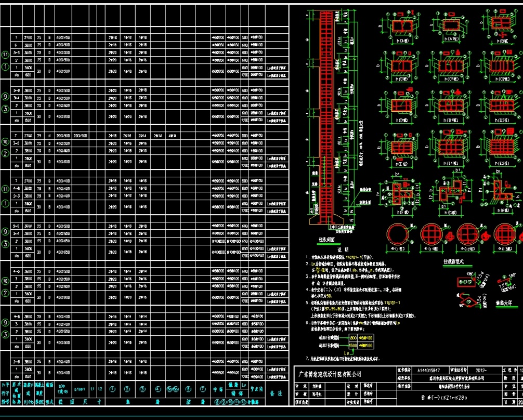Click the h(E型) section diagram
The height and width of the screenshot is (420, 523).
[x=401, y=149]
